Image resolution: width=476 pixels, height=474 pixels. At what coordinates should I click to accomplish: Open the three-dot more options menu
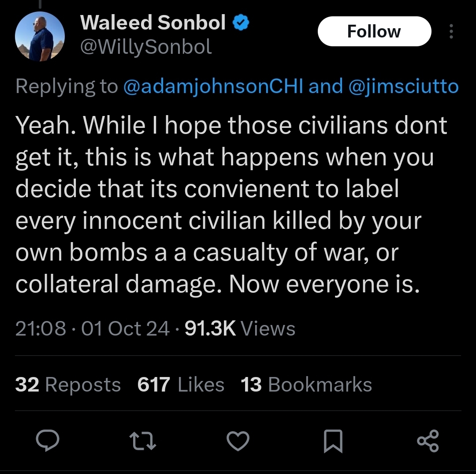click(x=451, y=31)
